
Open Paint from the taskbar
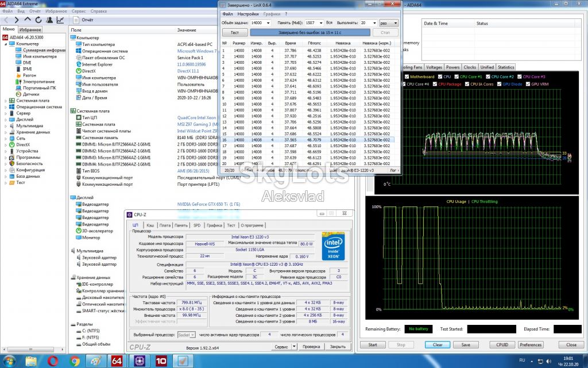click(x=96, y=361)
